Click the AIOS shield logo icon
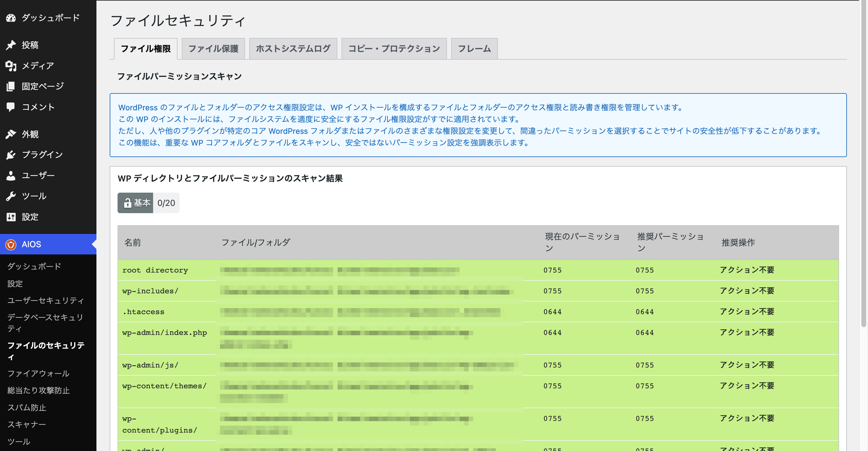 click(11, 244)
